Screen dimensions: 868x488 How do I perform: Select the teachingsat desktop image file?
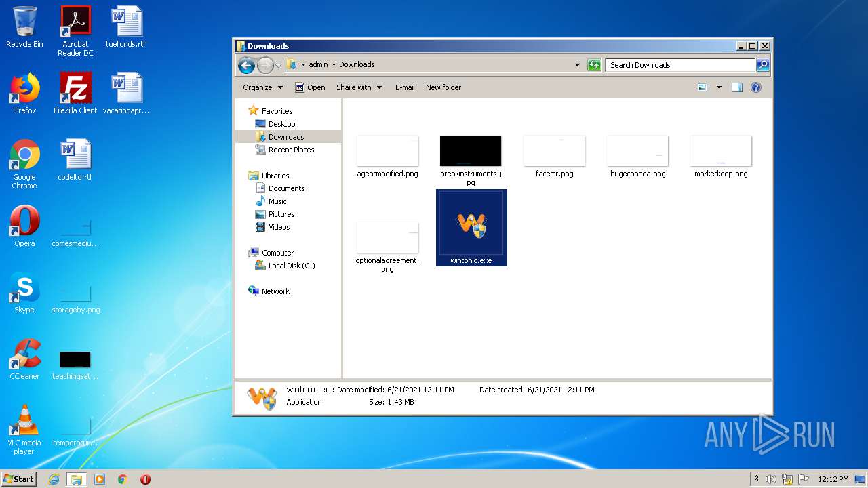(x=75, y=365)
